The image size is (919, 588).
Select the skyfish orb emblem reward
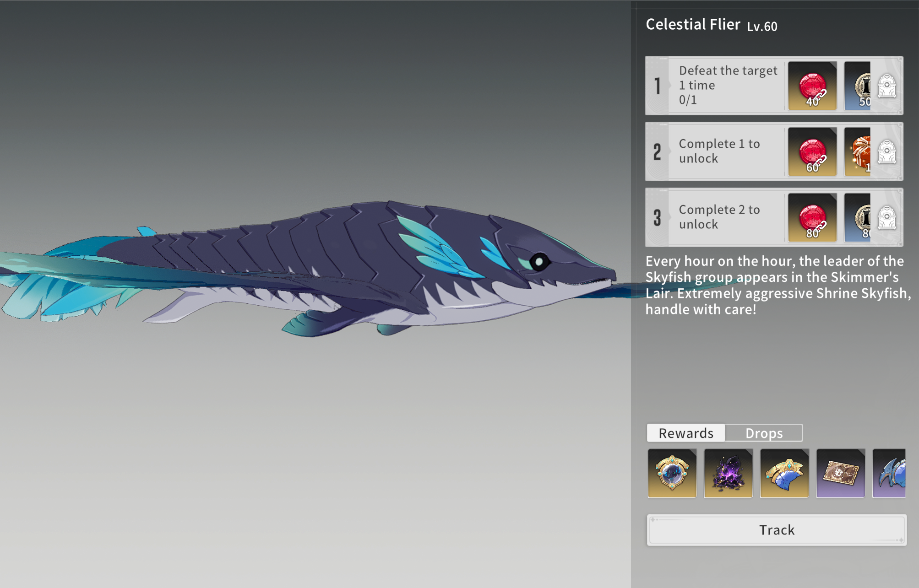672,473
